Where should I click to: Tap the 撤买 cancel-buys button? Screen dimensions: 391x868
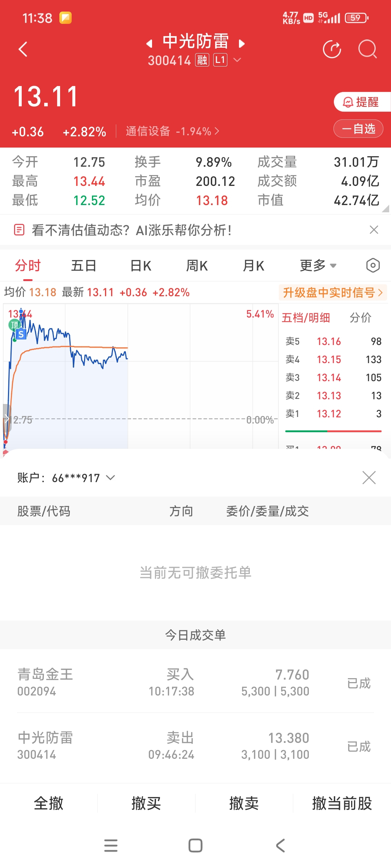pyautogui.click(x=146, y=804)
